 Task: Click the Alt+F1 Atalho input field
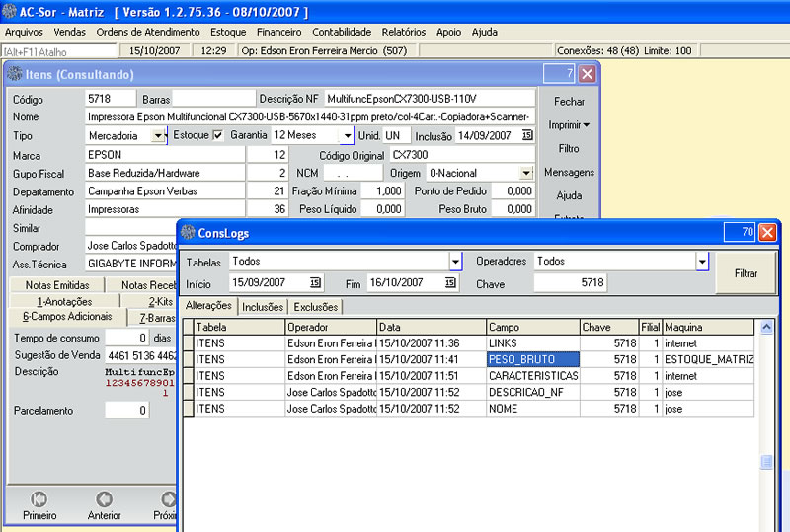59,51
